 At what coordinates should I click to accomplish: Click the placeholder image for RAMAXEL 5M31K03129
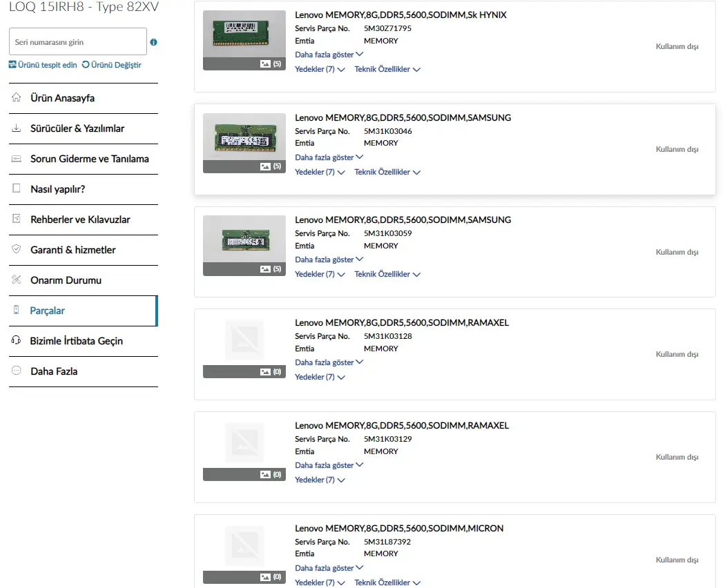pos(244,442)
